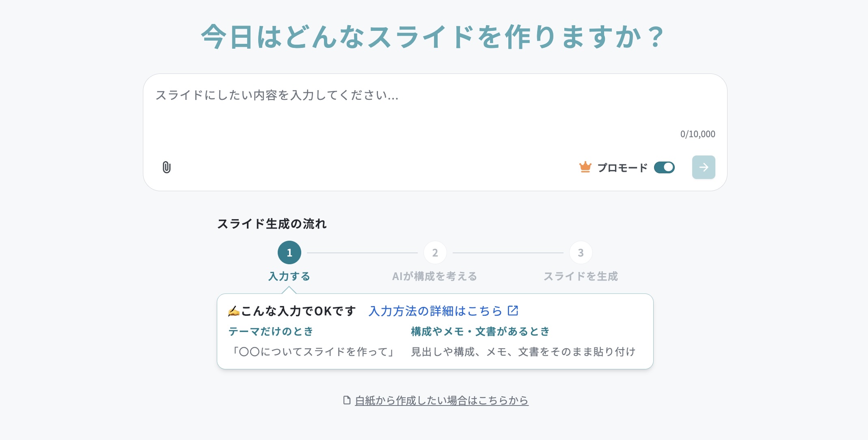The width and height of the screenshot is (868, 440).
Task: Click the blank document icon
Action: click(347, 400)
